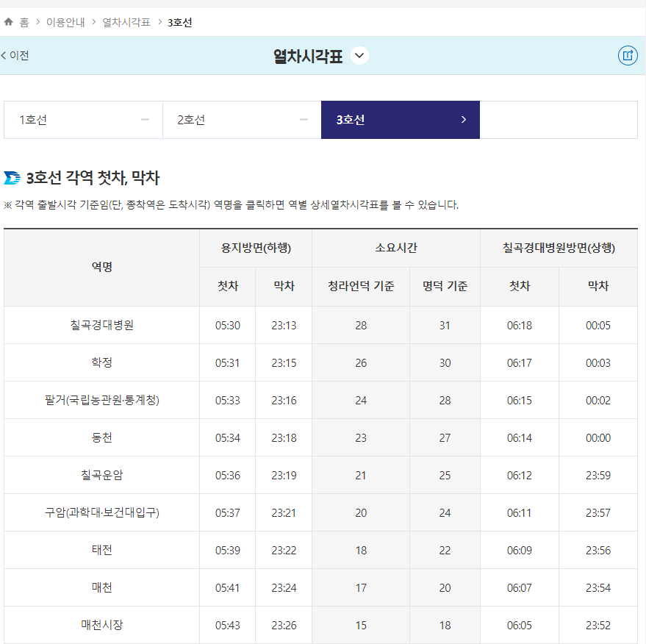Open 칠곡경대병원 station timetable
Screen dimensions: 646x644
tap(101, 325)
